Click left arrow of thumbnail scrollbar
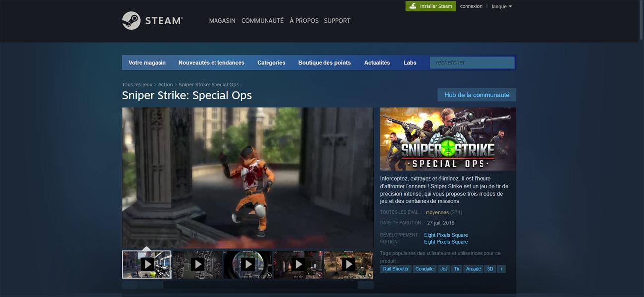Image resolution: width=644 pixels, height=297 pixels. coord(130,285)
